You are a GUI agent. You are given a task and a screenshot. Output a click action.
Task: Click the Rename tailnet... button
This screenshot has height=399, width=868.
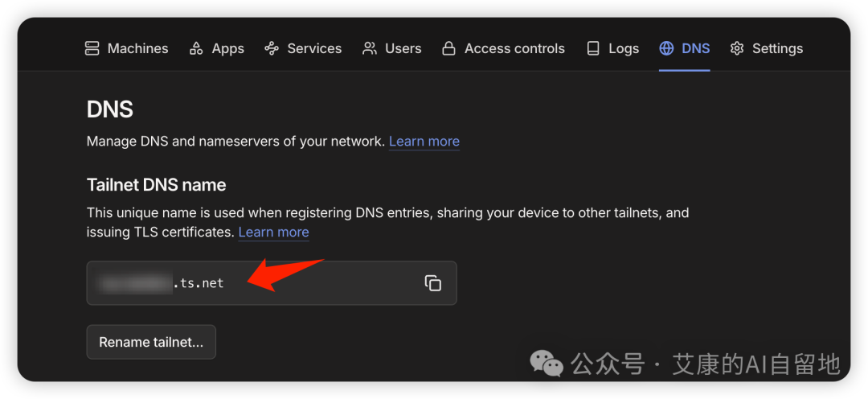[x=151, y=342]
